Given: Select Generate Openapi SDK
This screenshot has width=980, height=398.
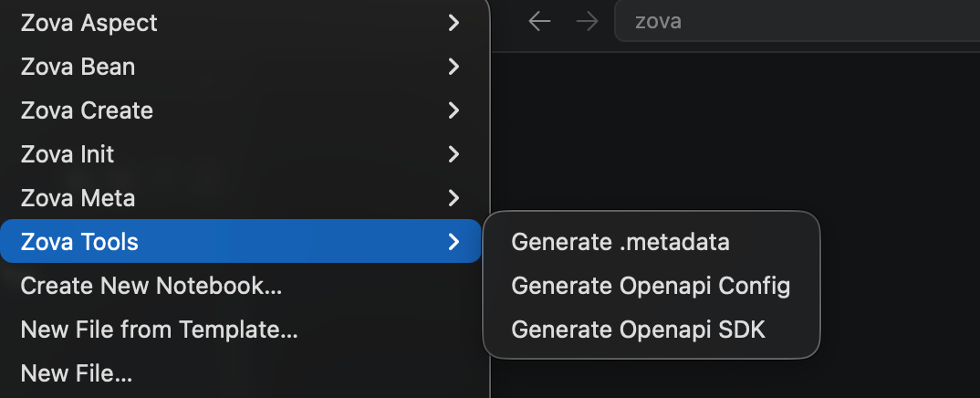Looking at the screenshot, I should (x=638, y=330).
